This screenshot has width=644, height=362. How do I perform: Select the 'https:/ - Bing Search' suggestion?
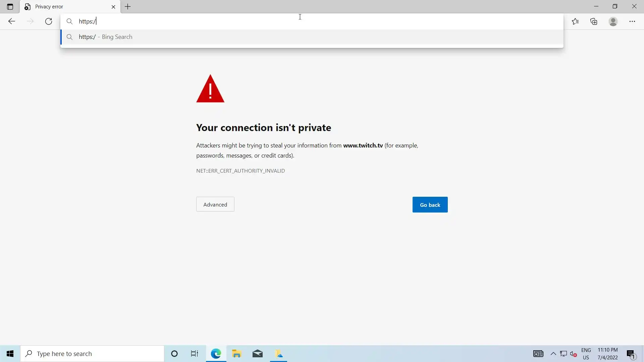point(106,37)
